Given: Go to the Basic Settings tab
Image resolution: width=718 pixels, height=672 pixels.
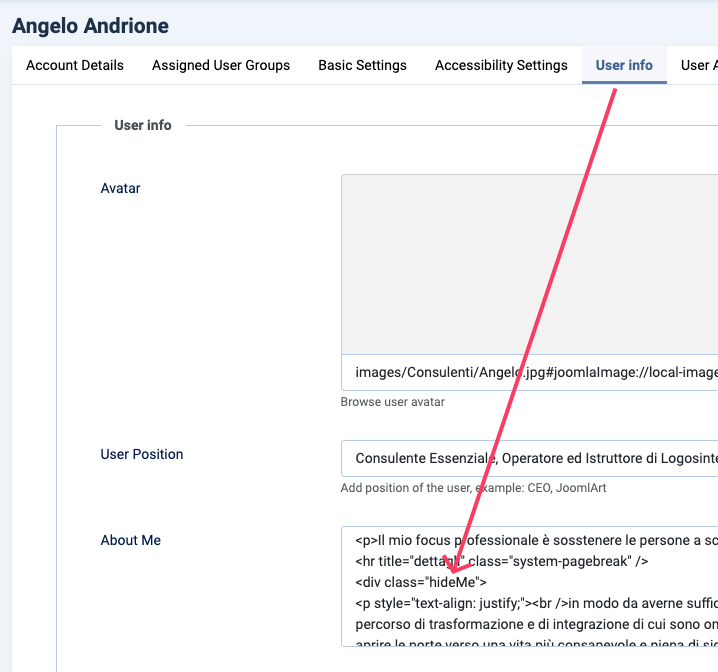Looking at the screenshot, I should pos(362,65).
